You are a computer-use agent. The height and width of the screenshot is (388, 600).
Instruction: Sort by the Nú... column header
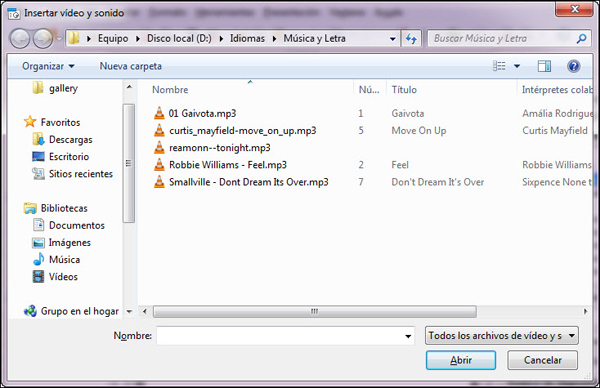point(369,90)
